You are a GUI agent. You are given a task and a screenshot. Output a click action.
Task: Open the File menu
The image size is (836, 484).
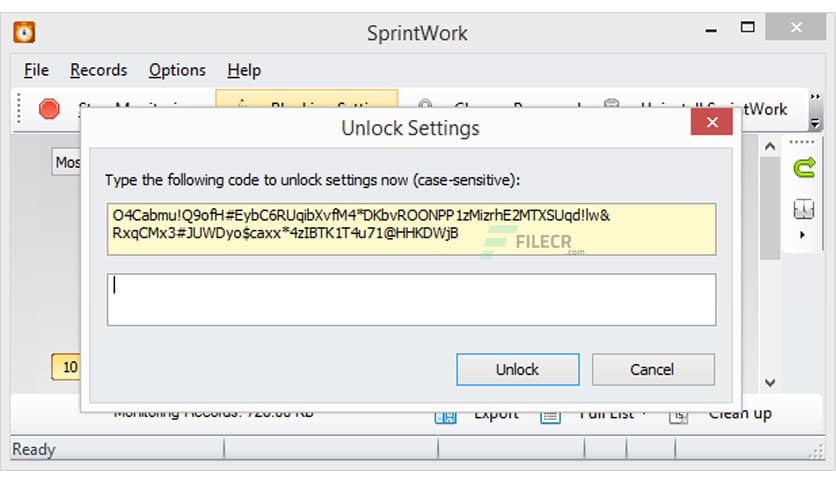click(x=36, y=70)
